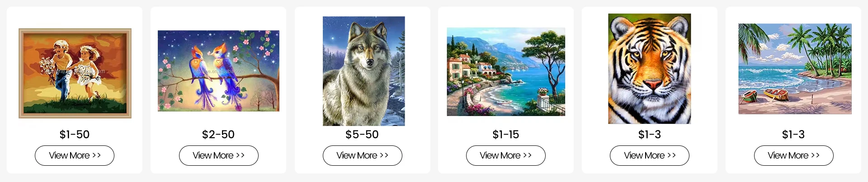Select the $1-15 price label
Image resolution: width=868 pixels, height=182 pixels.
click(505, 135)
